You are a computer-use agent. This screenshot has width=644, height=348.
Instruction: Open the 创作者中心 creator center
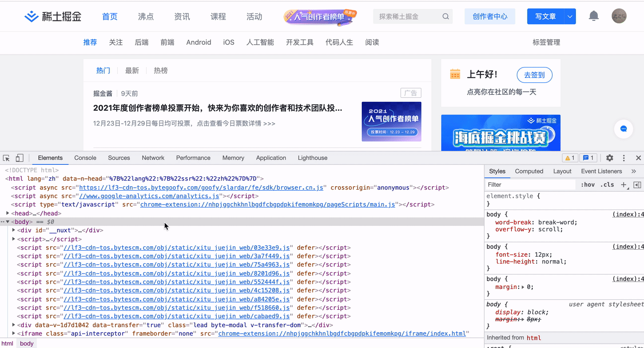point(489,16)
